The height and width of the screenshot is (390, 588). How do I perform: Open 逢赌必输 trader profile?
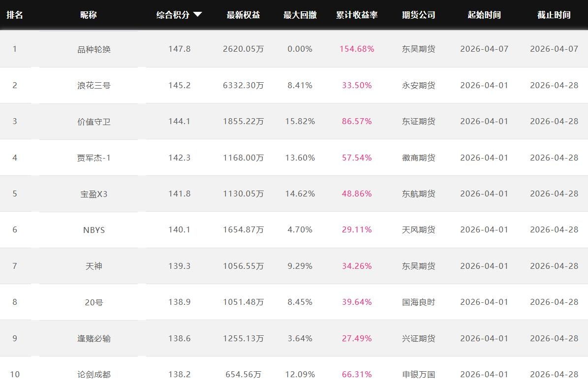coord(94,338)
